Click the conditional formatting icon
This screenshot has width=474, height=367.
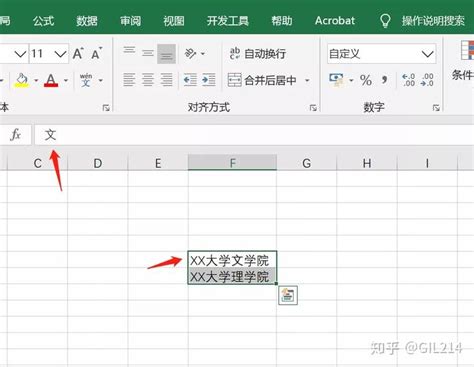467,51
